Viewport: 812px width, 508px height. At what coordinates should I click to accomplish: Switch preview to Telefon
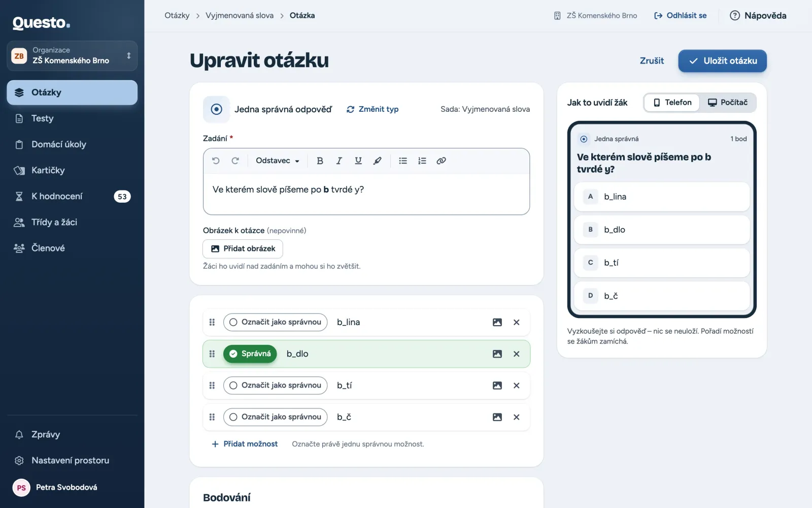672,103
